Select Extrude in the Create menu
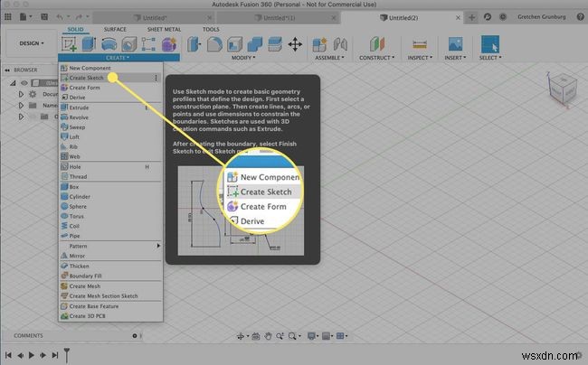Screen dimensions: 588x365 [110, 108]
